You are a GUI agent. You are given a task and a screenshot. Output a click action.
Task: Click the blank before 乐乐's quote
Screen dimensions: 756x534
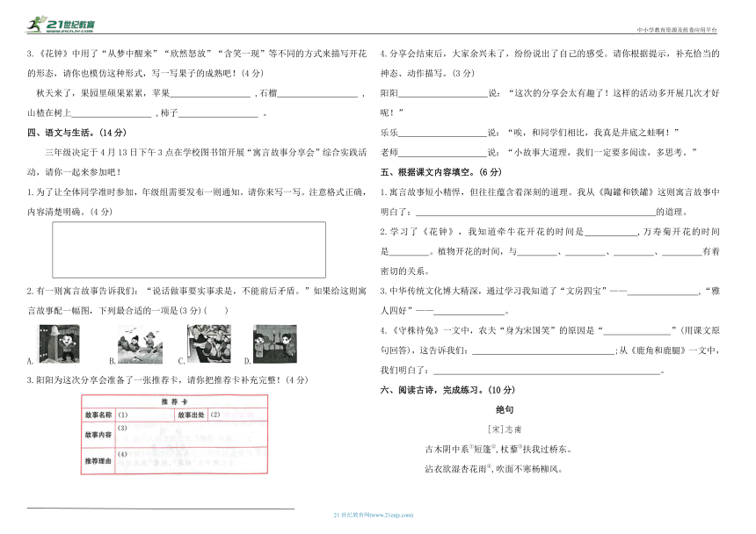pos(442,133)
